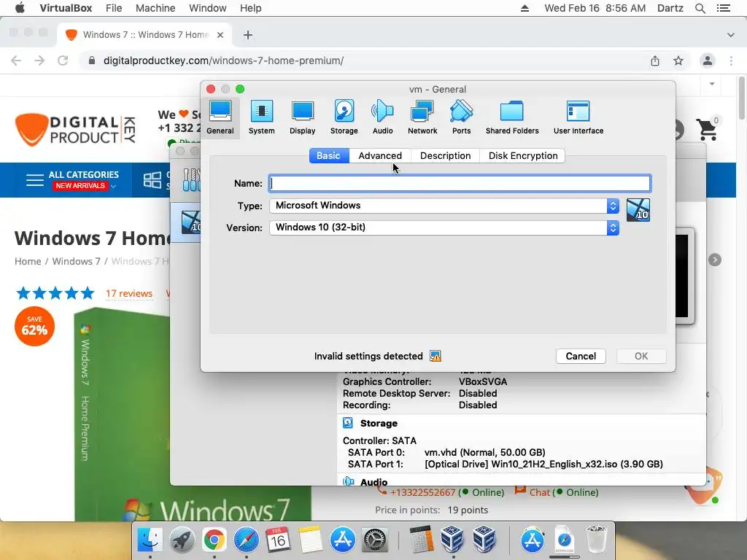Click the Digital Product Key logo
Image resolution: width=747 pixels, height=560 pixels.
(x=75, y=130)
